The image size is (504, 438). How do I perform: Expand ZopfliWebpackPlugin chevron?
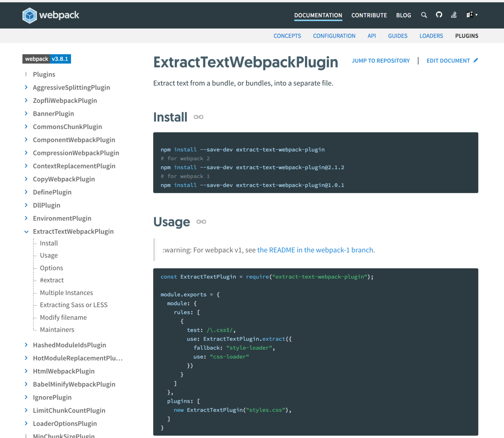[x=26, y=100]
